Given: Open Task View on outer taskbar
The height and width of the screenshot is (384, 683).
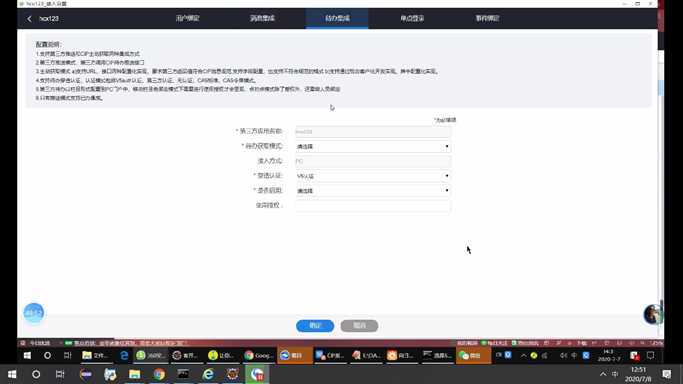Looking at the screenshot, I should pos(60,374).
